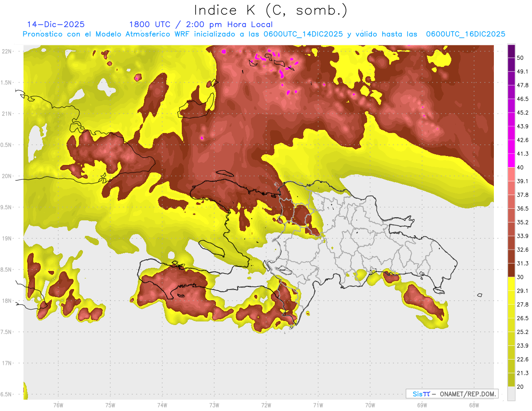Click the 22N latitude label
Viewport: 532px width, 411px height.
[x=7, y=51]
